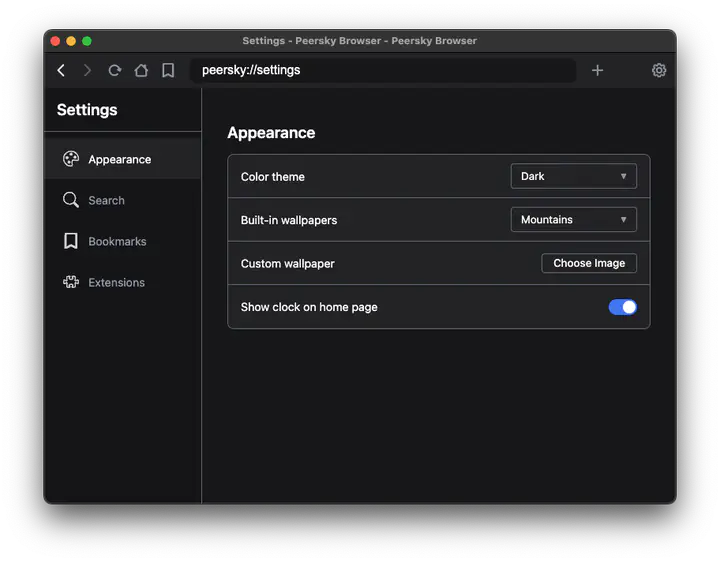Screen dimensions: 720x562
Task: Go to the home page icon
Action: click(x=141, y=70)
